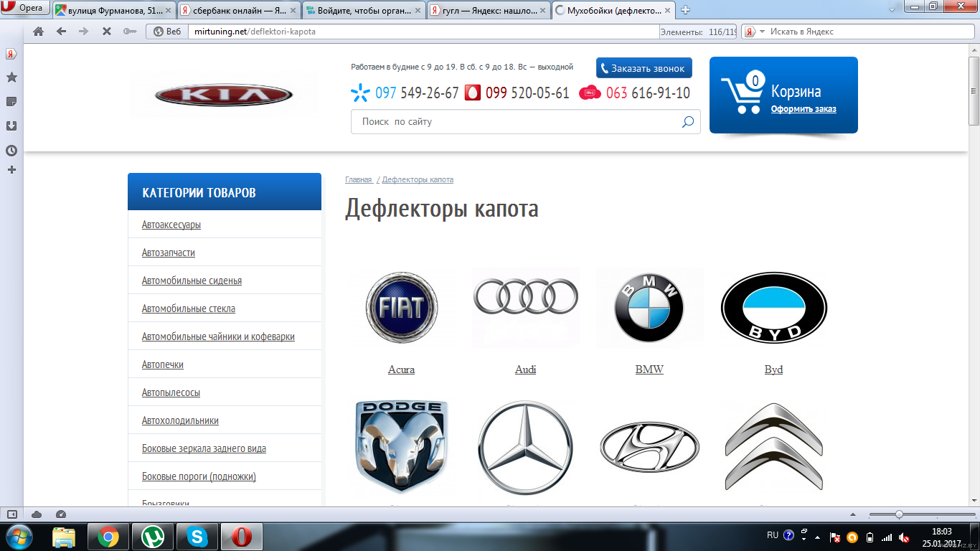Click the BMW logo thumbnail
Image resolution: width=980 pixels, height=551 pixels.
[x=649, y=308]
